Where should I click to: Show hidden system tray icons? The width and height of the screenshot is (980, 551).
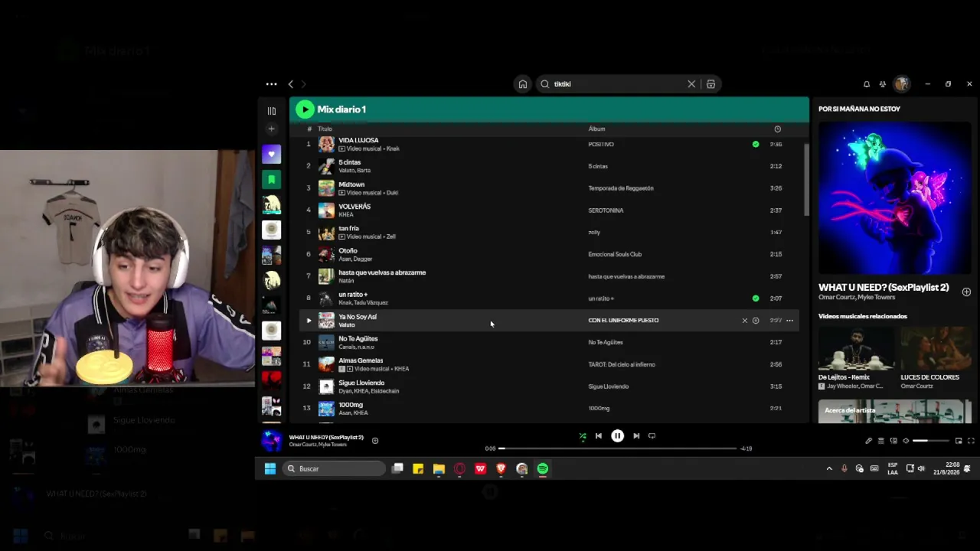829,468
